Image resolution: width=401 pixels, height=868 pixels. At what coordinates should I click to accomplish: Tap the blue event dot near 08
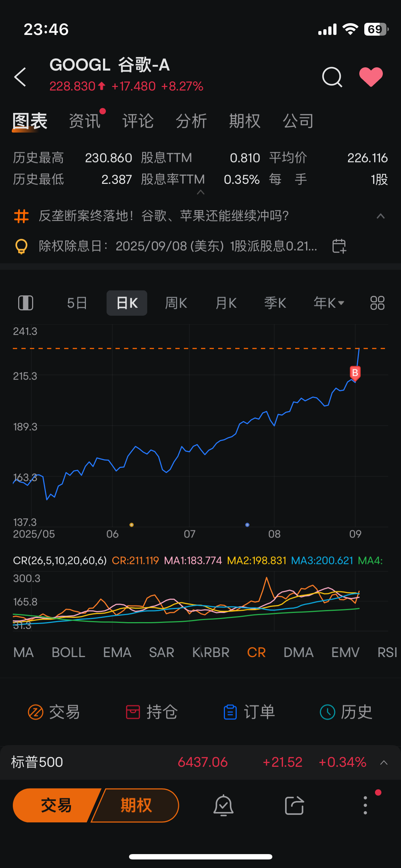247,525
